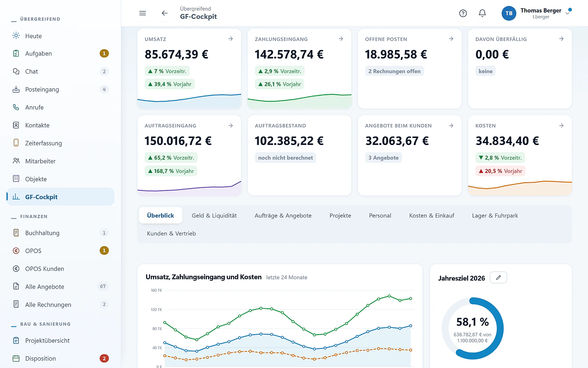Open Projektübersicht in the sidebar
588x368 pixels.
[x=61, y=340]
